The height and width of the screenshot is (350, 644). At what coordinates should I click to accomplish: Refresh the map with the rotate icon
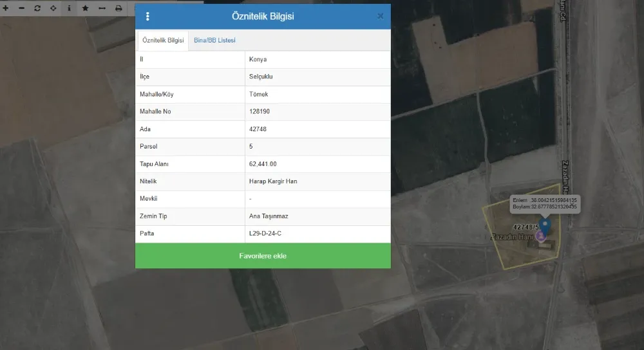pyautogui.click(x=37, y=8)
